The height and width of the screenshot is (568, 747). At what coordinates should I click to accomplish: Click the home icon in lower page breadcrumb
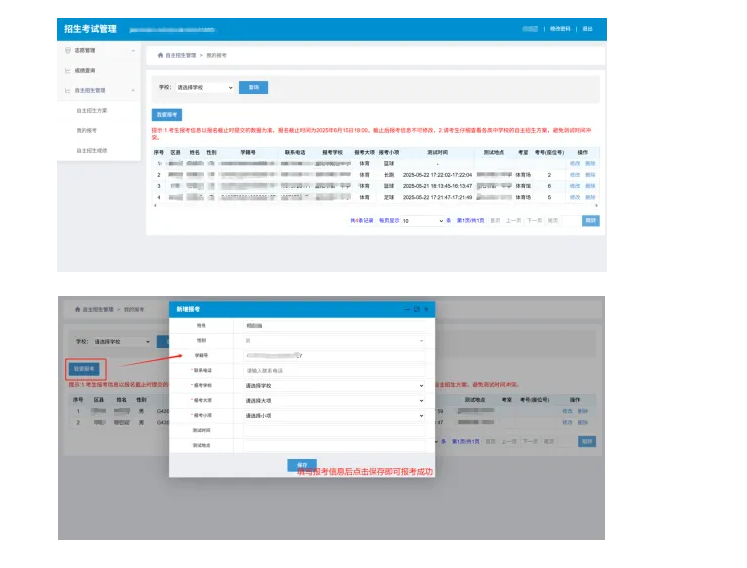(x=76, y=310)
